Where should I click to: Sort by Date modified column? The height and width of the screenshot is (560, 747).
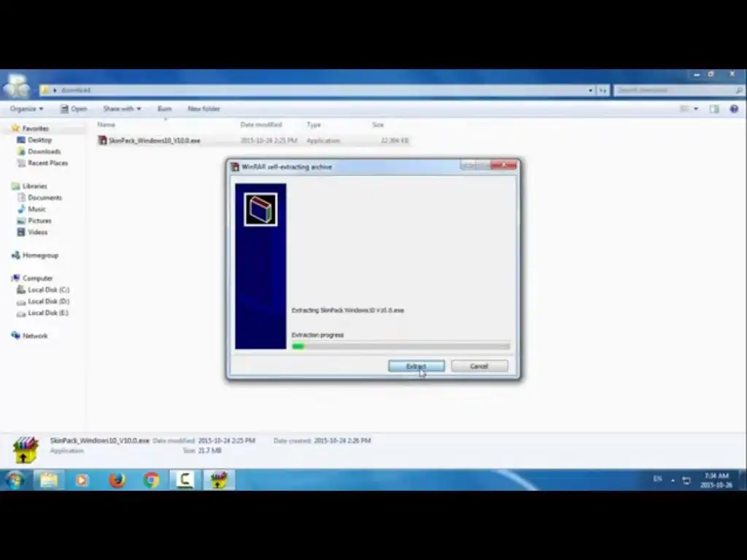coord(261,125)
